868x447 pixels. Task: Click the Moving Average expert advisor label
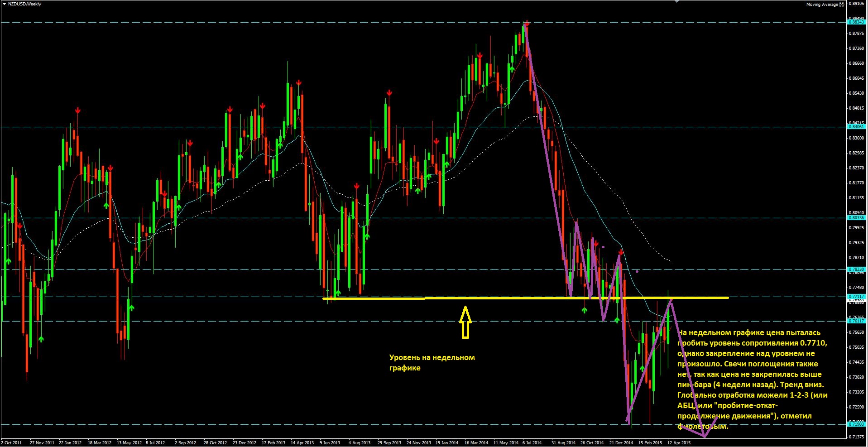tap(822, 4)
